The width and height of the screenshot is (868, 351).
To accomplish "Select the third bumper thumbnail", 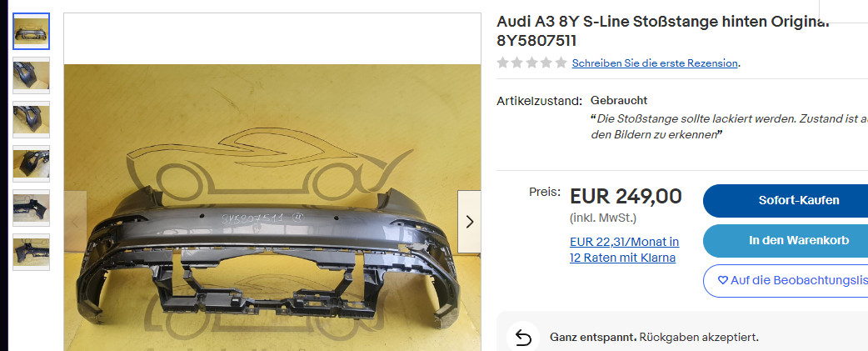I will (31, 119).
